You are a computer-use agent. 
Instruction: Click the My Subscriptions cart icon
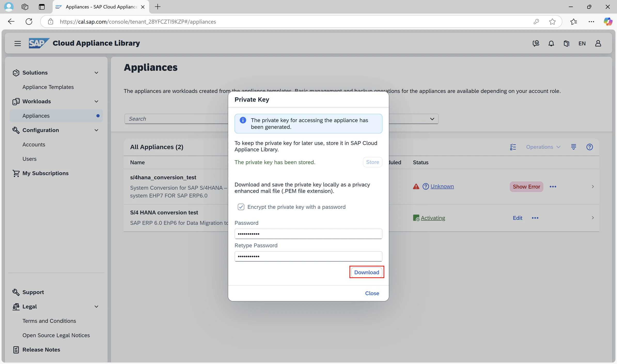(x=16, y=173)
